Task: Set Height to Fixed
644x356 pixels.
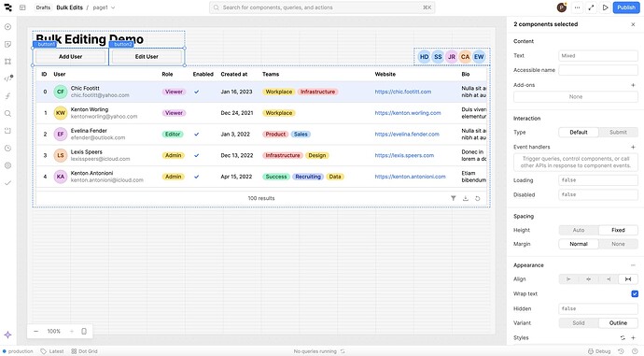Action: (618, 230)
